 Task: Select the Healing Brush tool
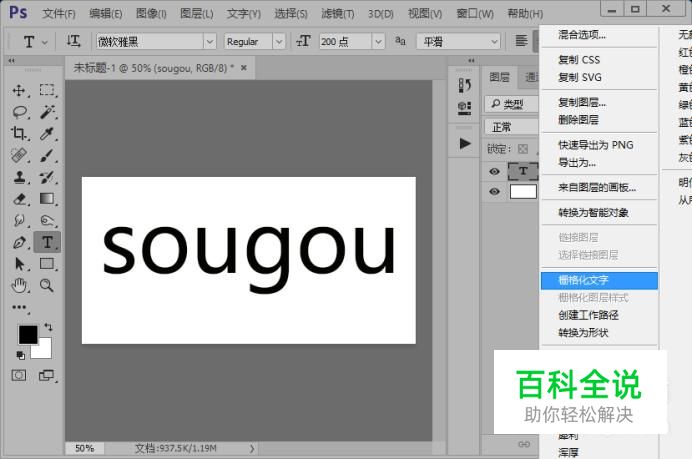pyautogui.click(x=19, y=155)
